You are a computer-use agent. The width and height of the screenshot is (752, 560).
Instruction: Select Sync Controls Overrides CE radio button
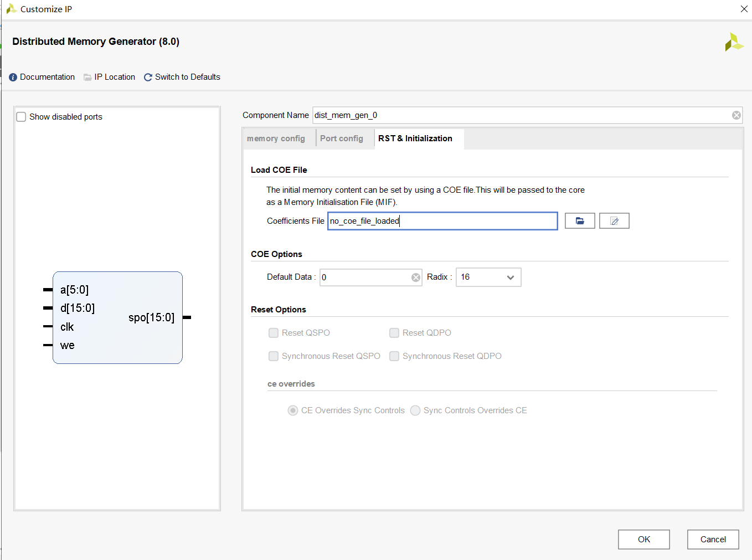(x=415, y=410)
